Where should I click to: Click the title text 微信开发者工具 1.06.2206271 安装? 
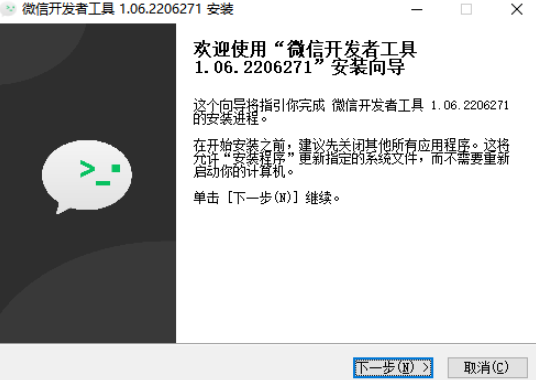point(128,9)
